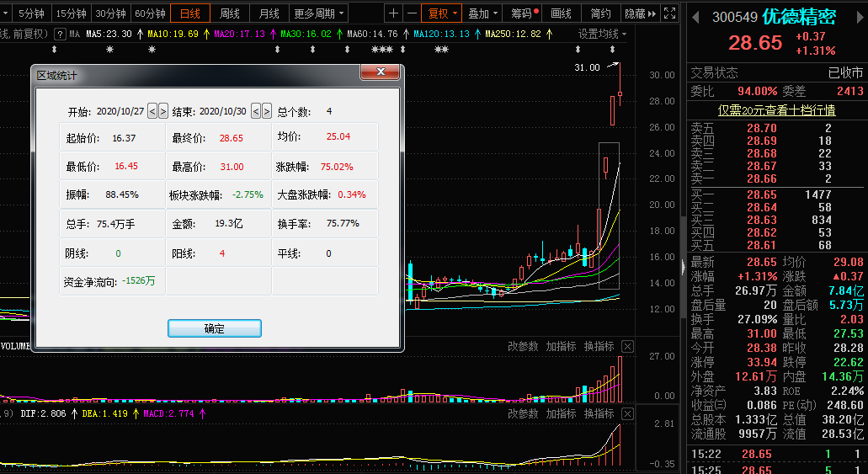Image resolution: width=868 pixels, height=474 pixels.
Task: Click 改参数 in the VOLUME panel
Action: (523, 347)
